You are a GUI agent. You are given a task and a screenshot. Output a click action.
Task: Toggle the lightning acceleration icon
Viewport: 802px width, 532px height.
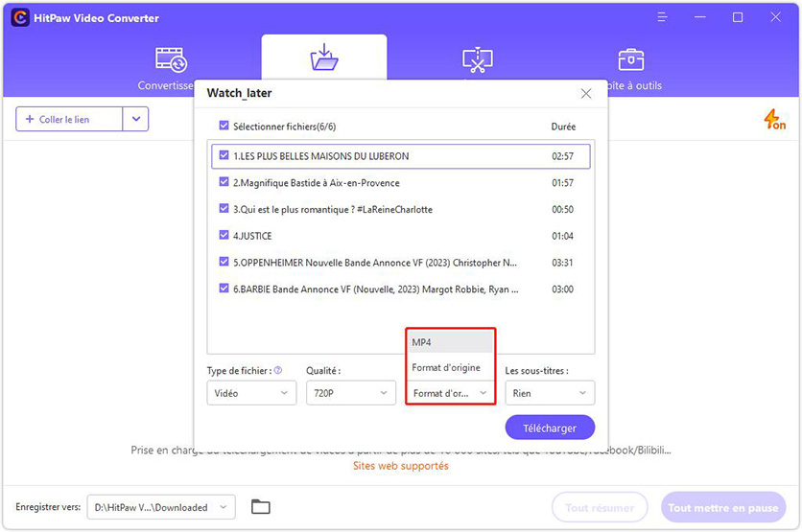(x=774, y=119)
